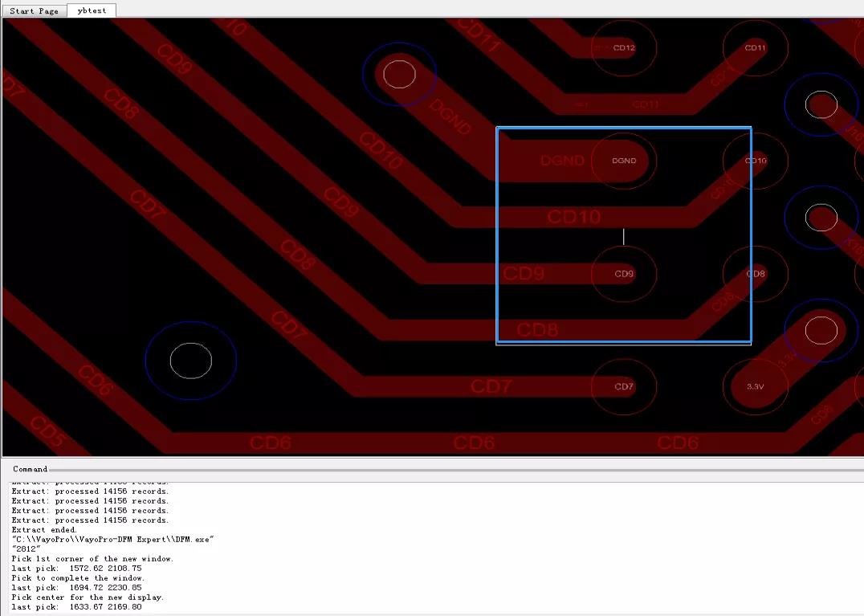
Task: Click the "last pick: 1694.72 2230.85" line
Action: (x=76, y=587)
